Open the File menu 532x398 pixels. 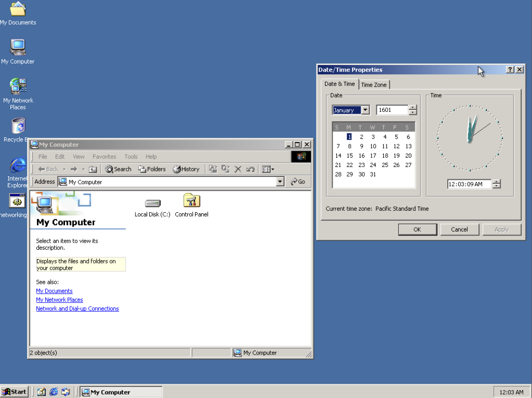(x=43, y=157)
